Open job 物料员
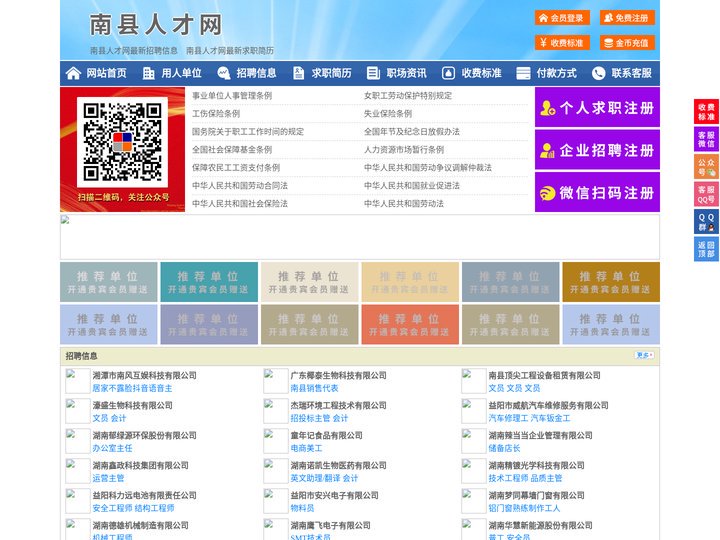Image resolution: width=720 pixels, height=540 pixels. tap(302, 508)
